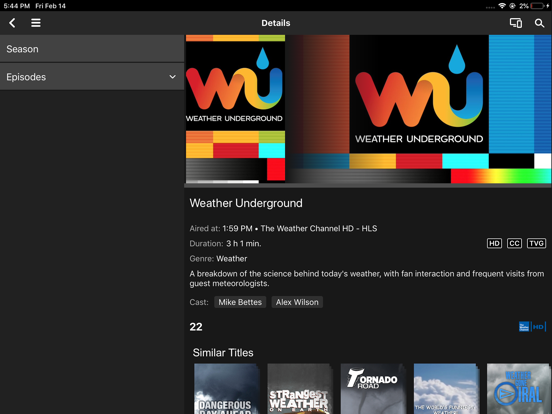Screen dimensions: 552x414
Task: Tap the Aired at 1:59 PM line
Action: [283, 228]
